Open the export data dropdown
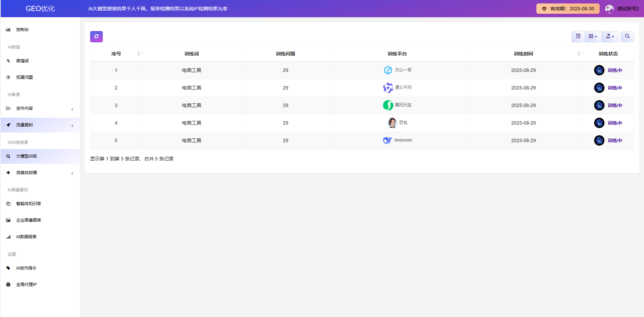644x317 pixels. pyautogui.click(x=610, y=36)
